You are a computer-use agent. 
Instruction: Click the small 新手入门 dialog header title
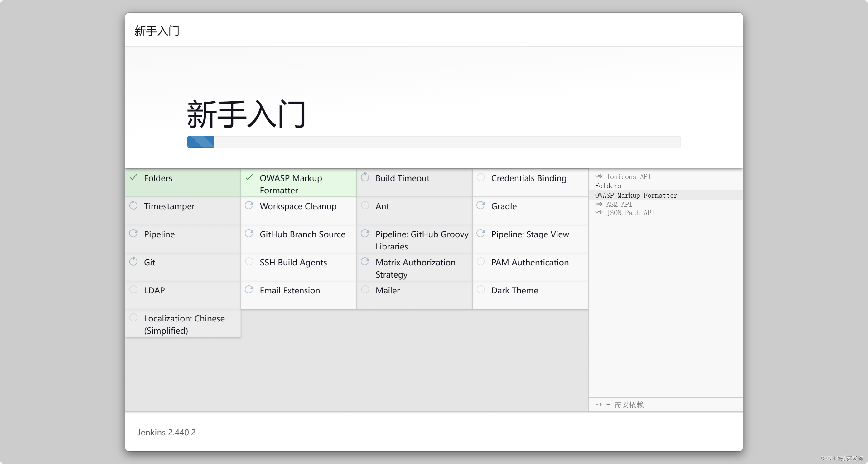157,31
